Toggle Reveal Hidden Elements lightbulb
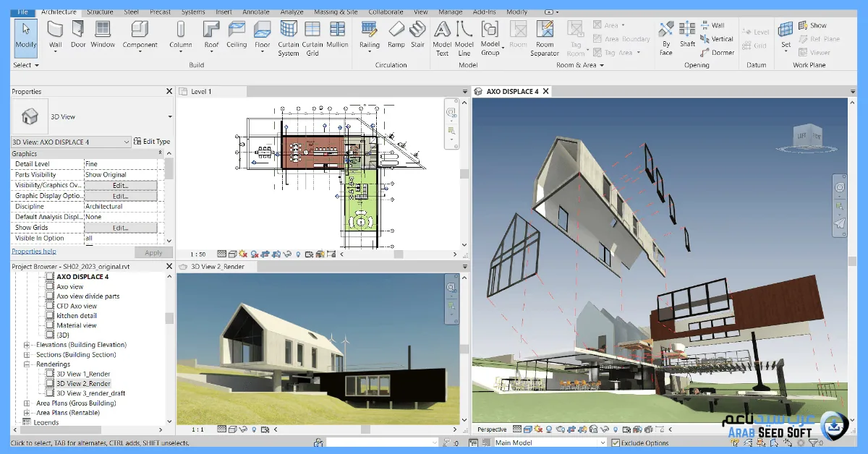The height and width of the screenshot is (454, 868). tap(298, 254)
